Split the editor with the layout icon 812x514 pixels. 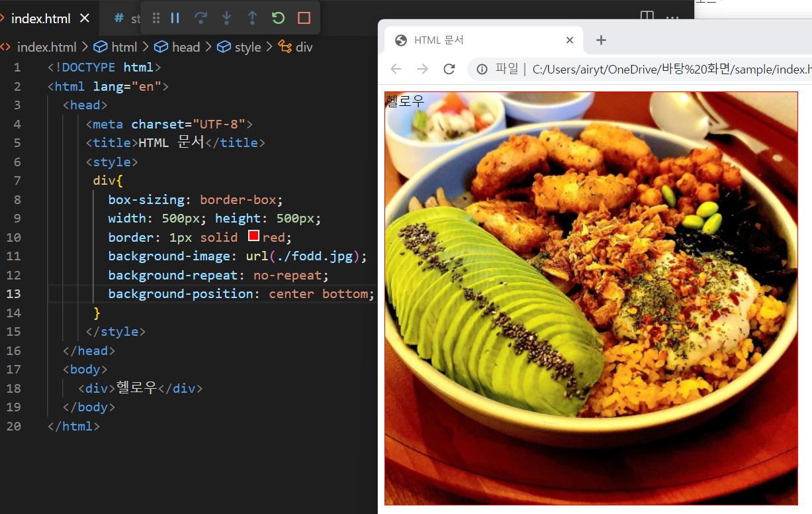[x=647, y=17]
